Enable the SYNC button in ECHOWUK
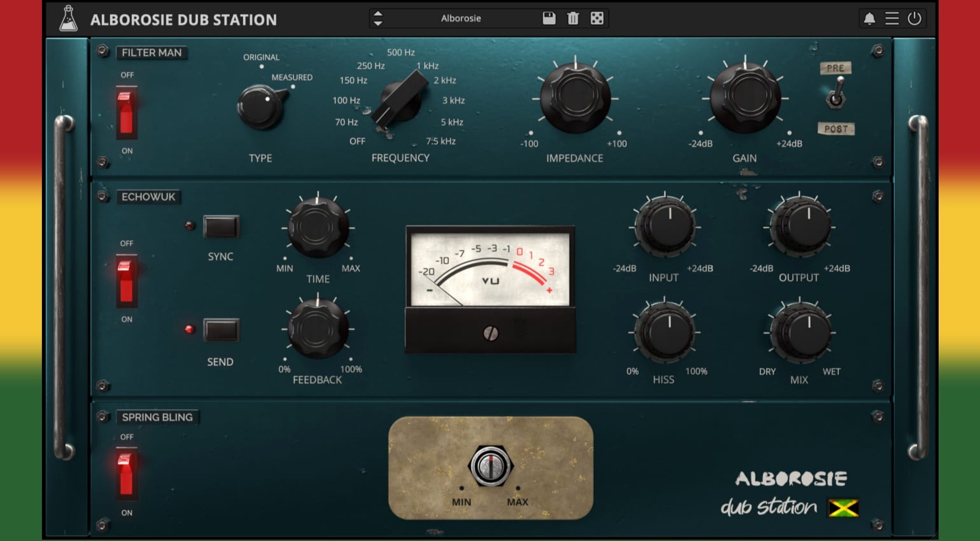Screen dimensions: 980x541 coord(220,225)
